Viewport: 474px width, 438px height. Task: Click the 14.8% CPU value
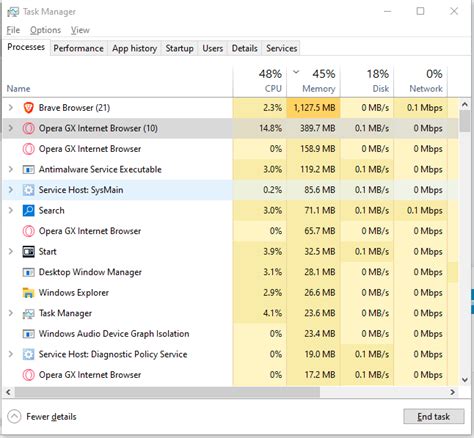coord(270,128)
